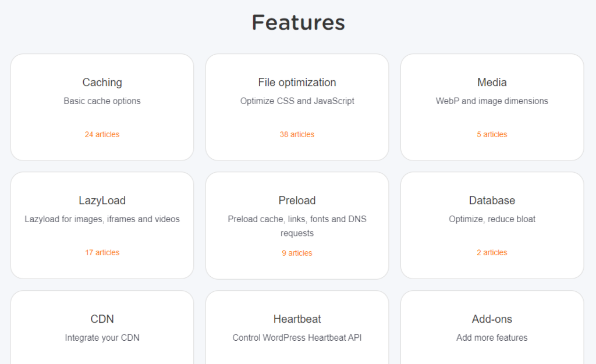Select the '17 articles' link
The height and width of the screenshot is (364, 596).
tap(102, 252)
